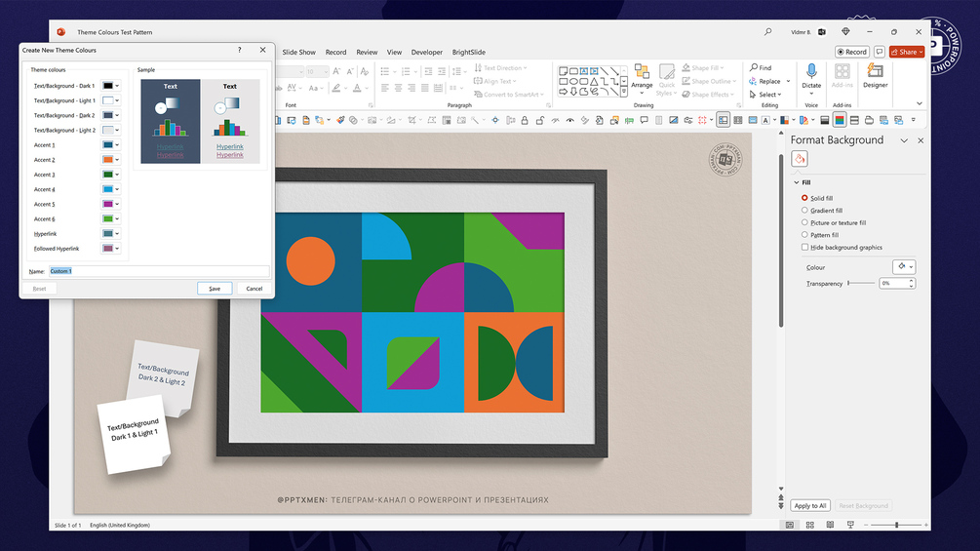Click the RGB colour stripes icon in quick toolbar
Viewport: 980px width, 551px height.
[x=840, y=120]
